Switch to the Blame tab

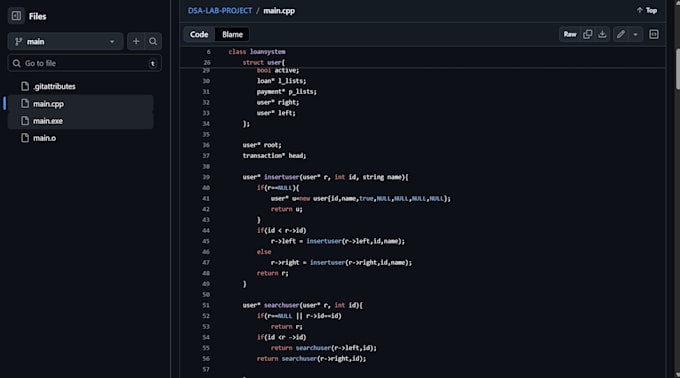[232, 34]
